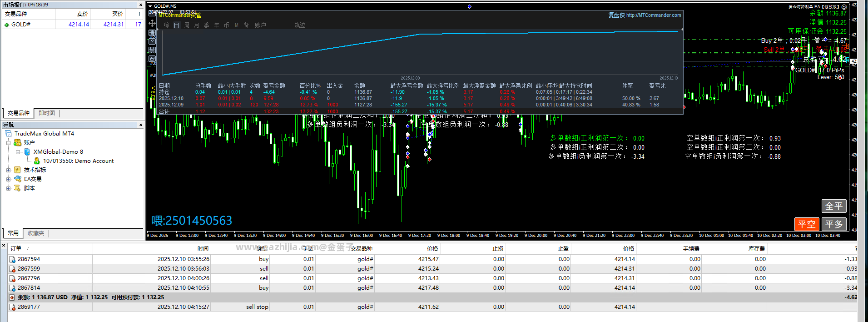Select the 周 weekly tab
This screenshot has width=868, height=322.
coord(187,25)
